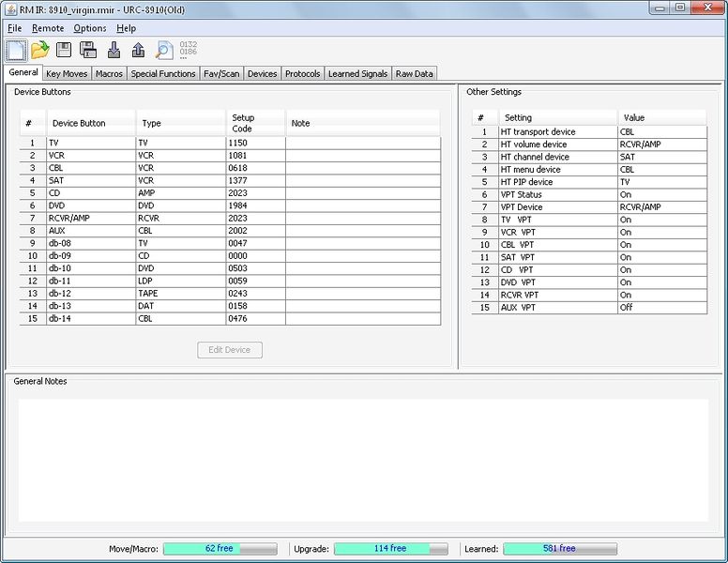This screenshot has height=563, width=728.
Task: Open the Special Functions tab
Action: pos(163,73)
